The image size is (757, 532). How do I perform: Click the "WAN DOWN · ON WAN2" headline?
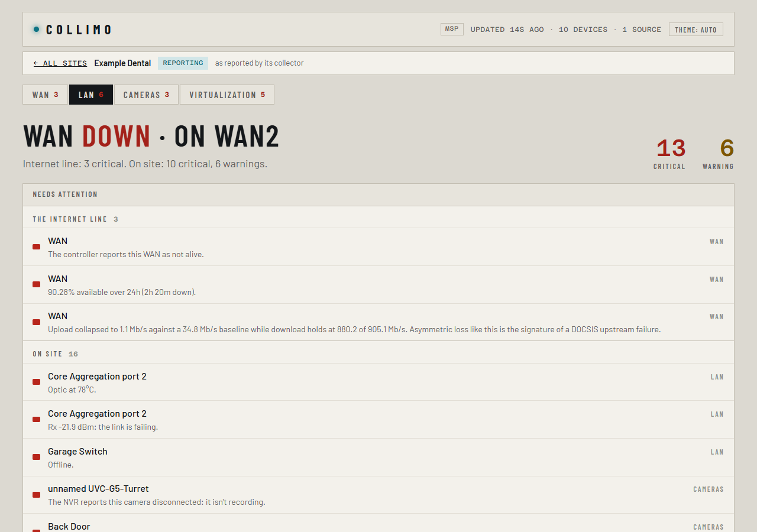(x=151, y=136)
